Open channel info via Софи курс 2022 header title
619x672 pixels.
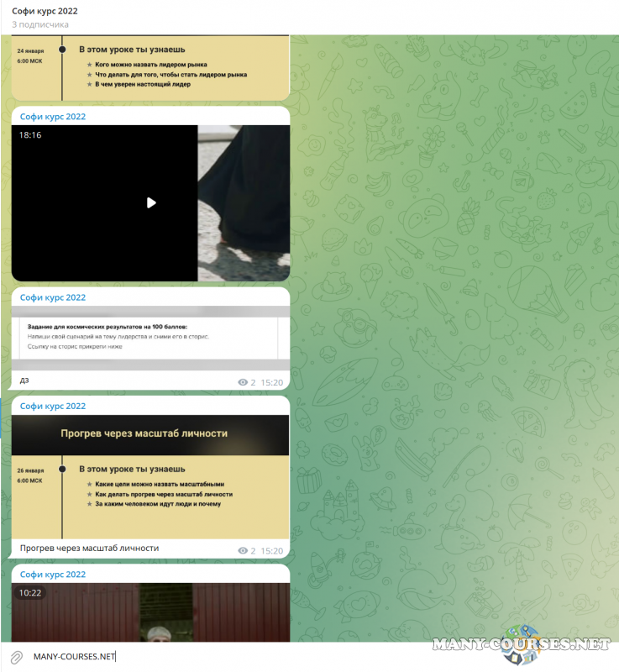[x=45, y=11]
